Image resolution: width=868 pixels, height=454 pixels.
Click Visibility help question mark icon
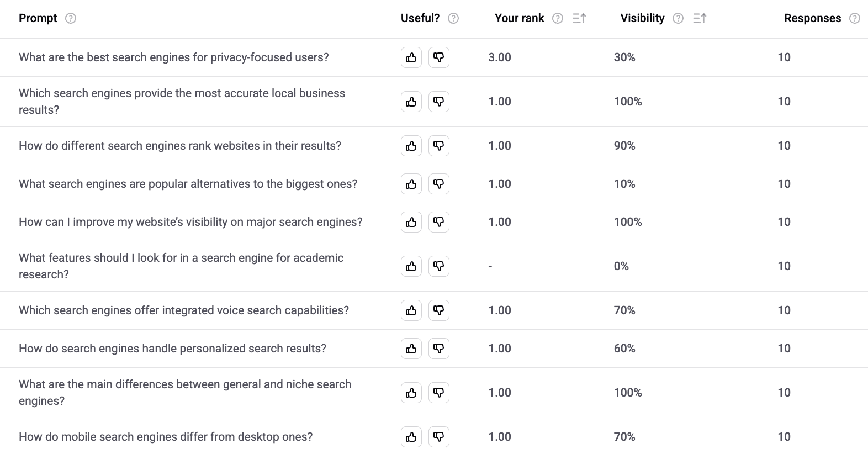(x=678, y=18)
